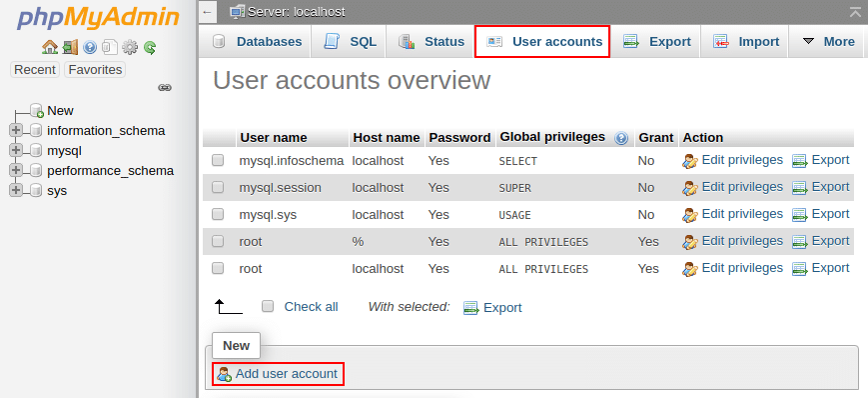The width and height of the screenshot is (868, 398).
Task: Click Edit privileges for root localhost
Action: 742,268
